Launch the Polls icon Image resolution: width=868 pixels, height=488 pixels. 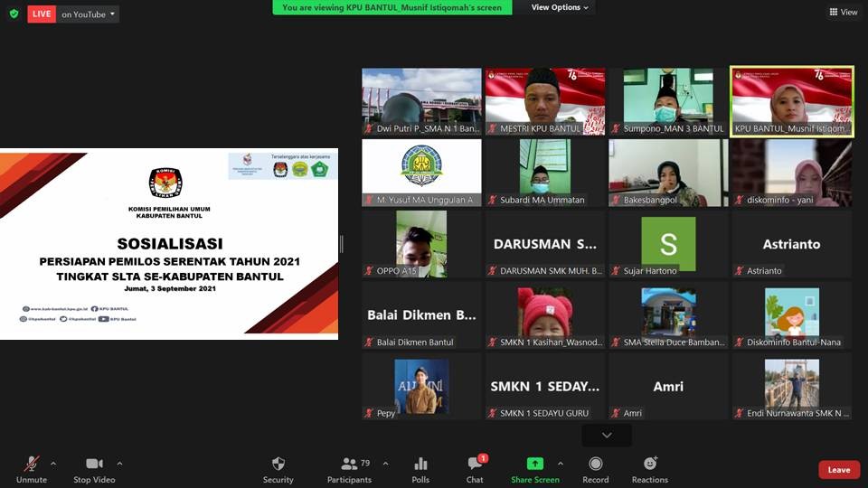(x=420, y=464)
